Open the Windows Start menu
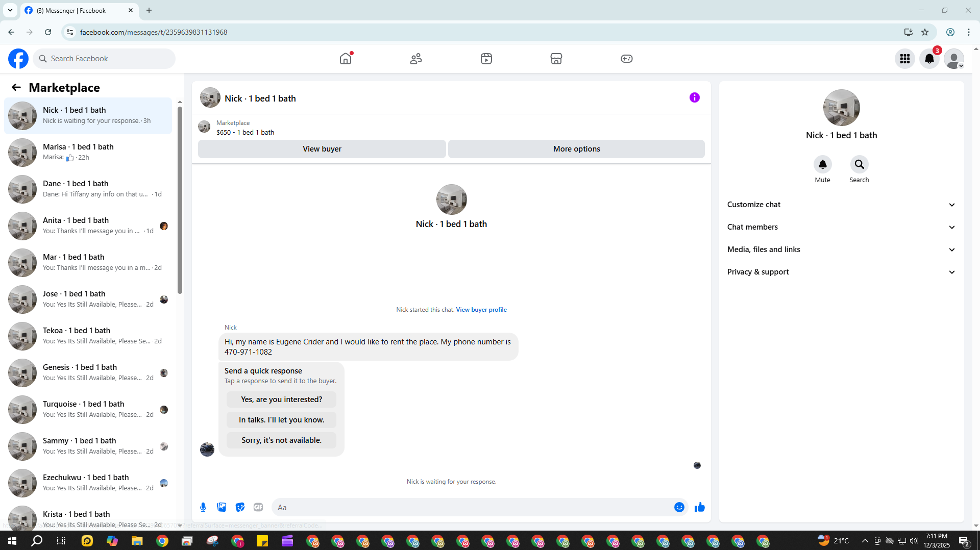The image size is (980, 550). point(12,541)
